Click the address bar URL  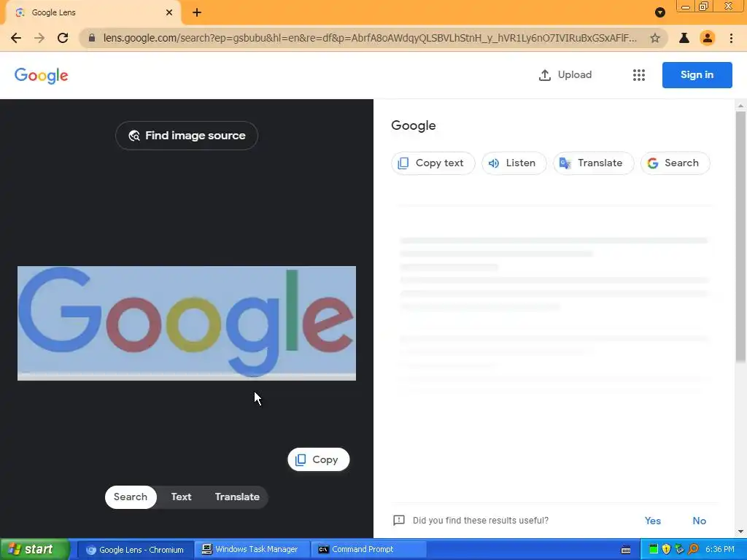370,38
